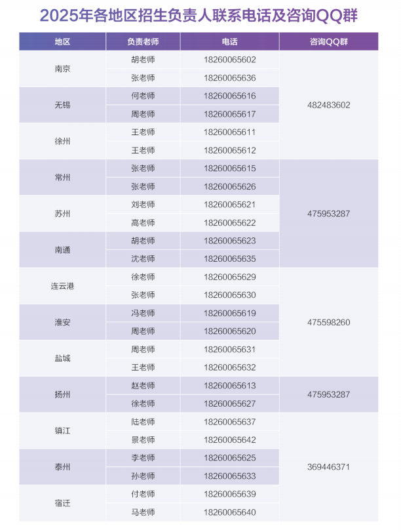The width and height of the screenshot is (401, 532).
Task: Click the 地区 column header
Action: [x=62, y=41]
